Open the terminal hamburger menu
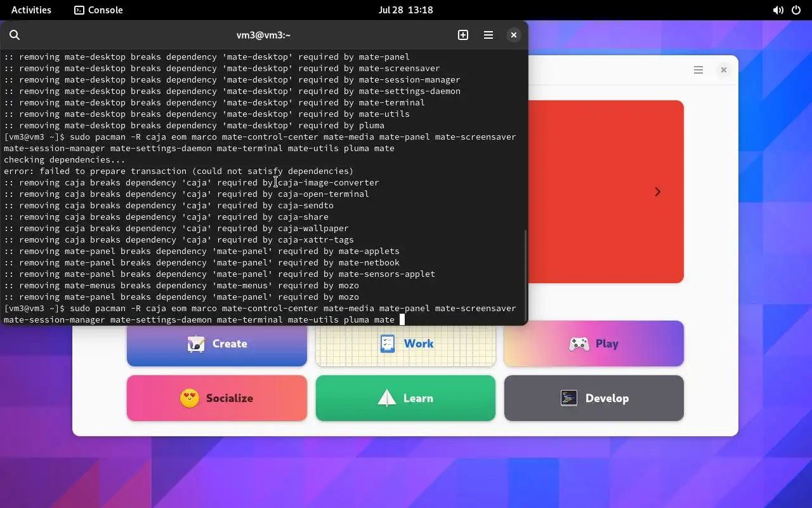 click(x=488, y=35)
